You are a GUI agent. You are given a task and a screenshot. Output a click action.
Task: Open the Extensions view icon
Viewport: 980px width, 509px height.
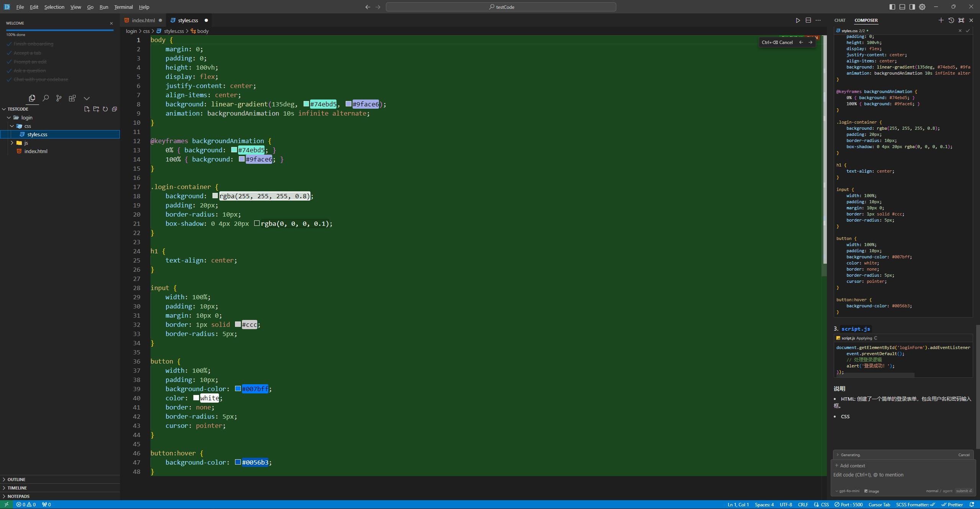pyautogui.click(x=72, y=98)
